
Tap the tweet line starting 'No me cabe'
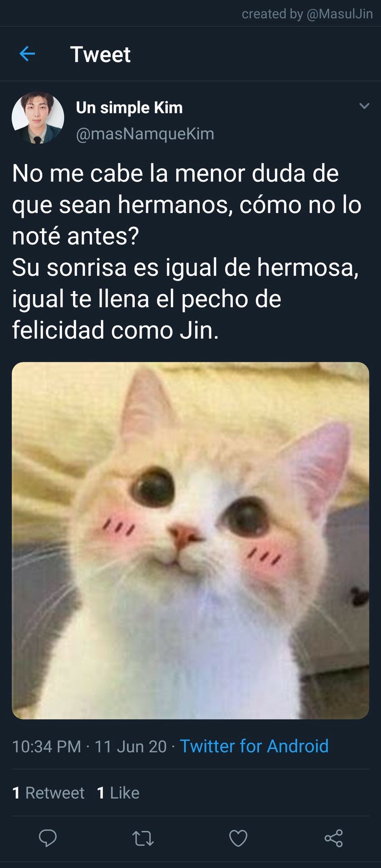[175, 173]
